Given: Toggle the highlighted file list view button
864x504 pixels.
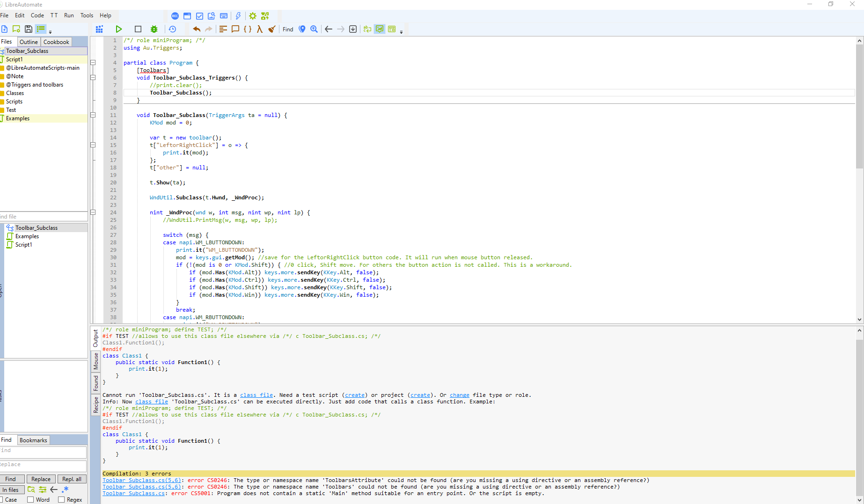Looking at the screenshot, I should tap(41, 29).
